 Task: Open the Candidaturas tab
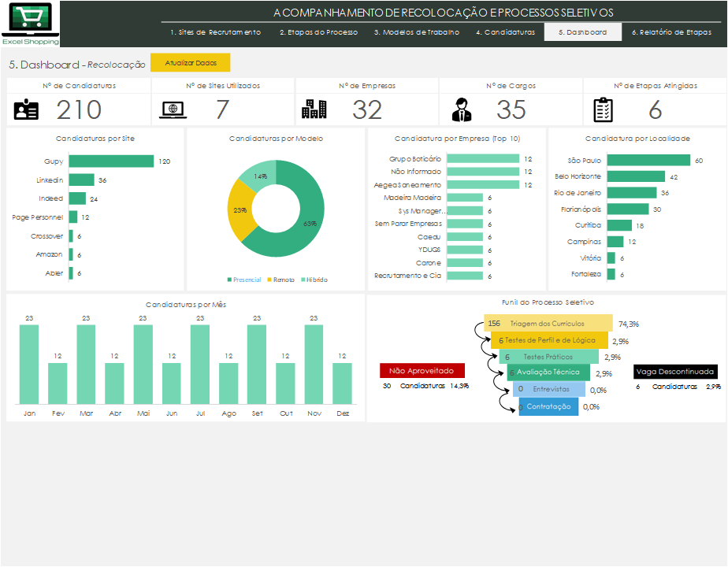tap(505, 32)
